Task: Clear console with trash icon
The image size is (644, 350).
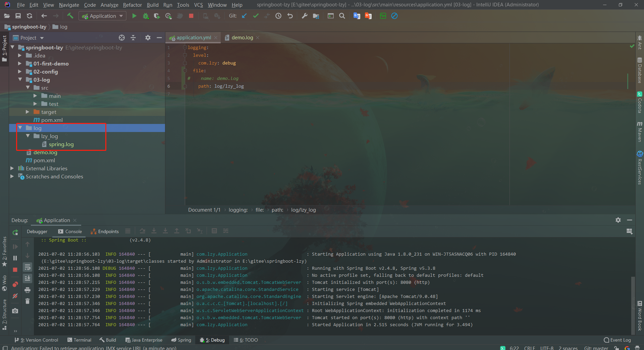Action: [x=28, y=301]
